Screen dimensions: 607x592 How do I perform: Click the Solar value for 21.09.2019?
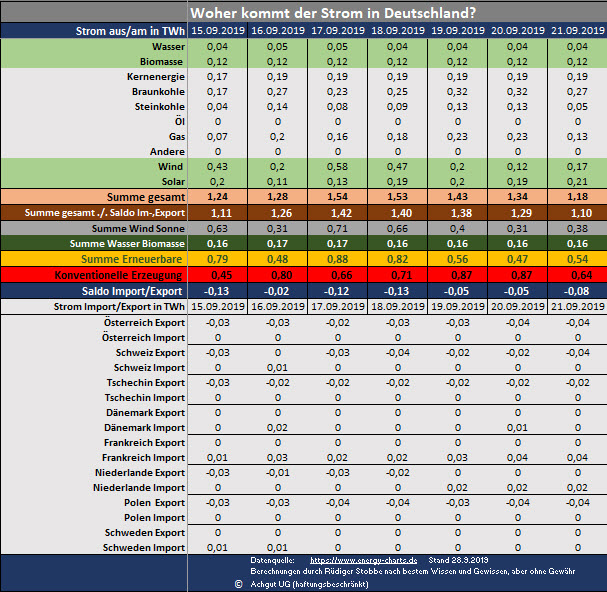point(577,181)
